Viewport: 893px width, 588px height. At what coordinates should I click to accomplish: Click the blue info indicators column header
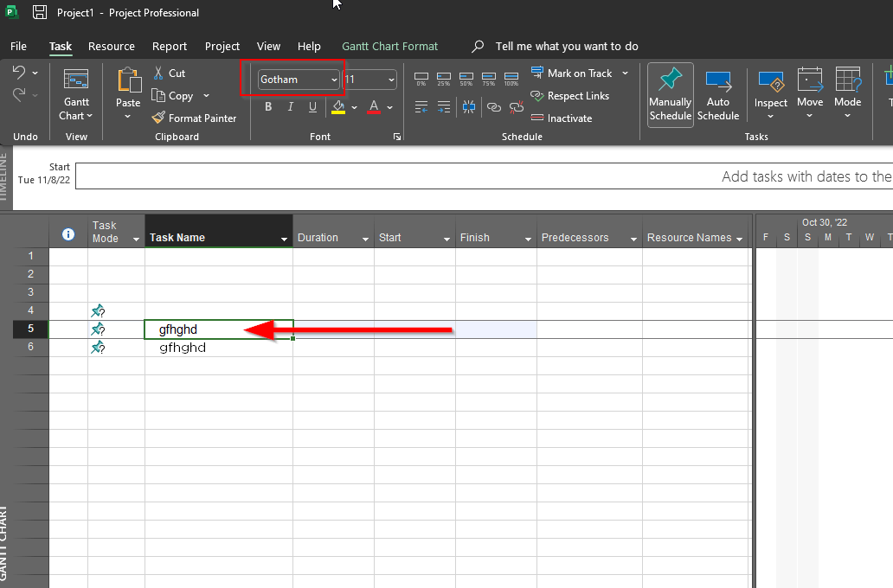pos(68,234)
